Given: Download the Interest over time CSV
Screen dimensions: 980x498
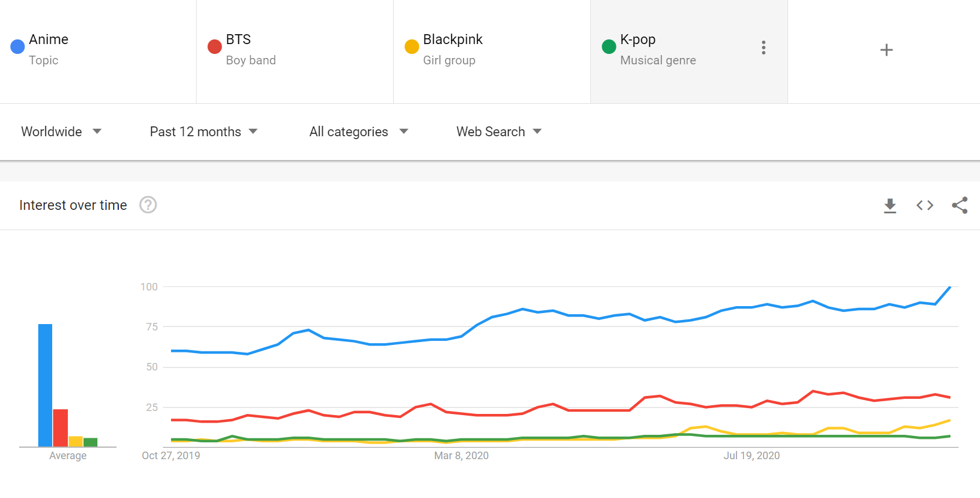Looking at the screenshot, I should 890,205.
